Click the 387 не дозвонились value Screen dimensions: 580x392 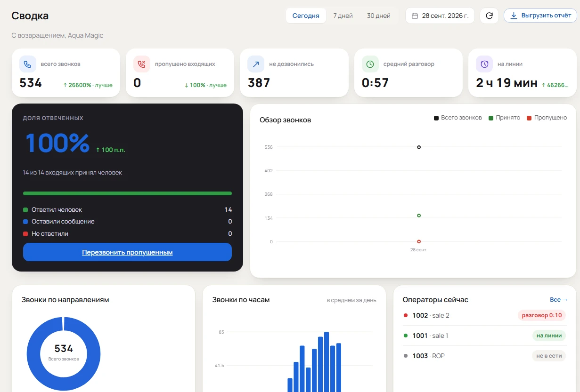coord(259,83)
